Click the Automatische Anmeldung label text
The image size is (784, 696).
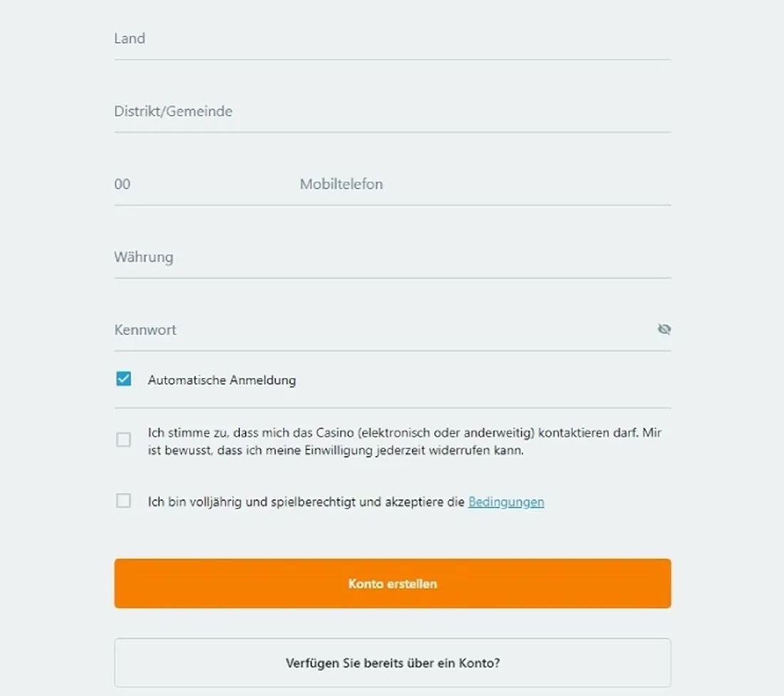(x=222, y=380)
